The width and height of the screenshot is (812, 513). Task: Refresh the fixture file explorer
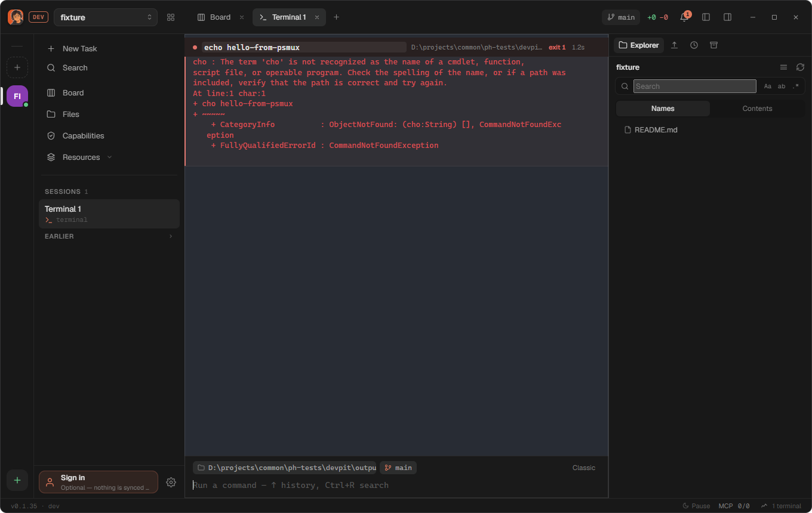pos(800,67)
